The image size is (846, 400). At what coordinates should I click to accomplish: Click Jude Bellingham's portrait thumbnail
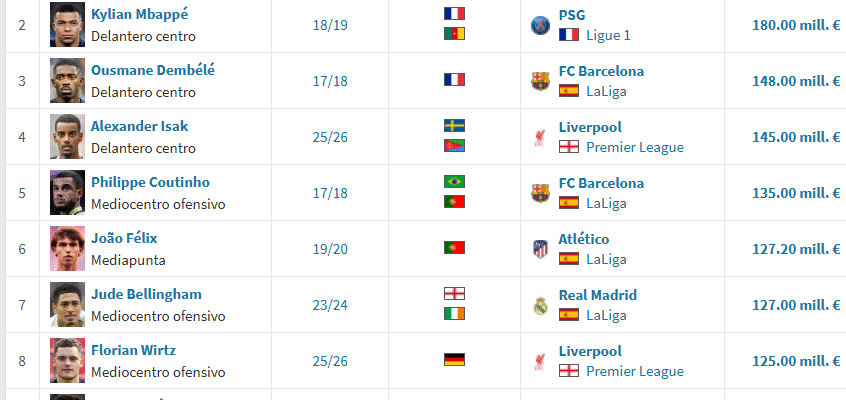67,305
